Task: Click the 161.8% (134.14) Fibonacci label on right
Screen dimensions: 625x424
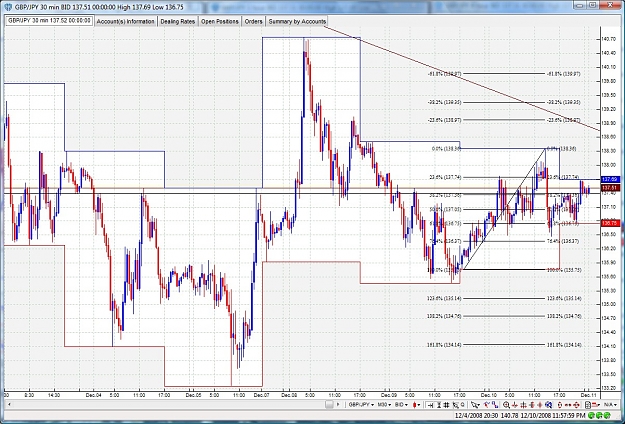Action: click(564, 345)
